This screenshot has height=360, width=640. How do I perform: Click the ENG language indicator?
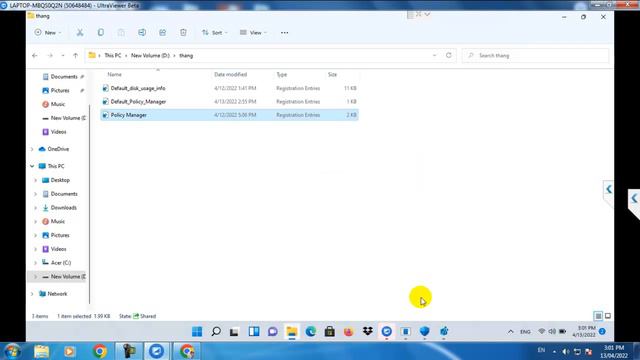[525, 332]
